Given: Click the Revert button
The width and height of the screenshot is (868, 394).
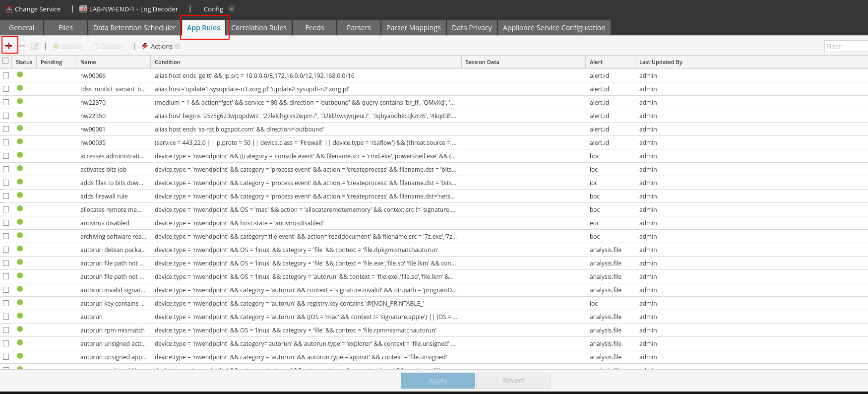Looking at the screenshot, I should pyautogui.click(x=513, y=381).
